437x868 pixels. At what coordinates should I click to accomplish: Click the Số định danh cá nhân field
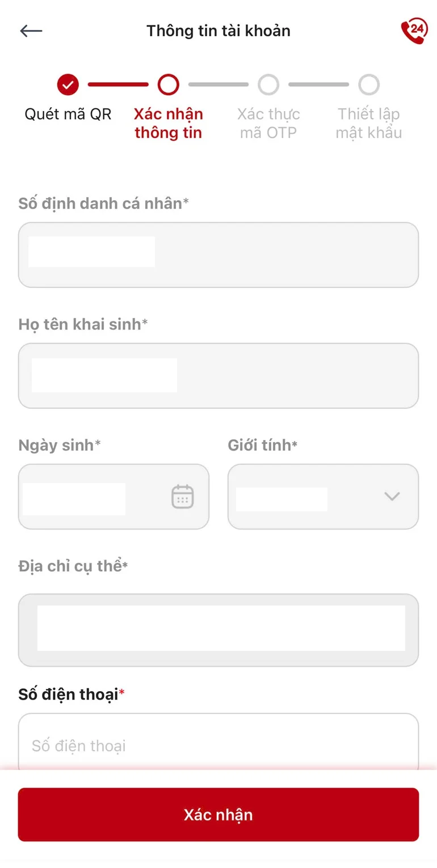coord(218,255)
